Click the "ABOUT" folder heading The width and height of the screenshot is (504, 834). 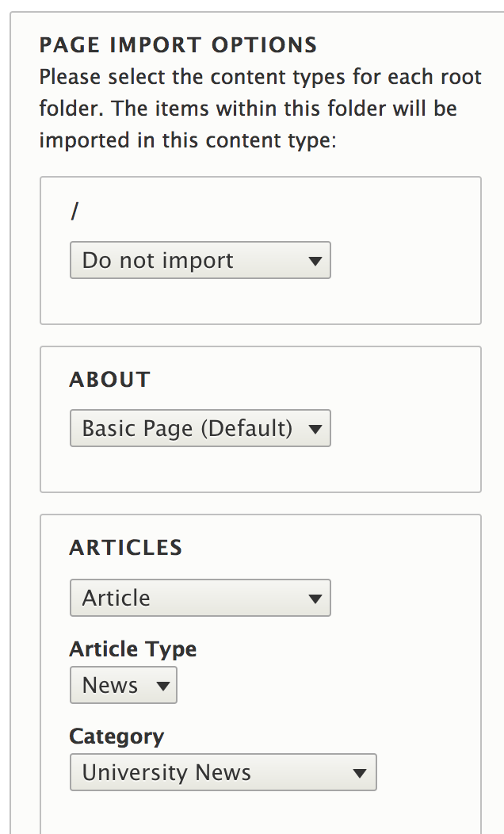coord(110,380)
